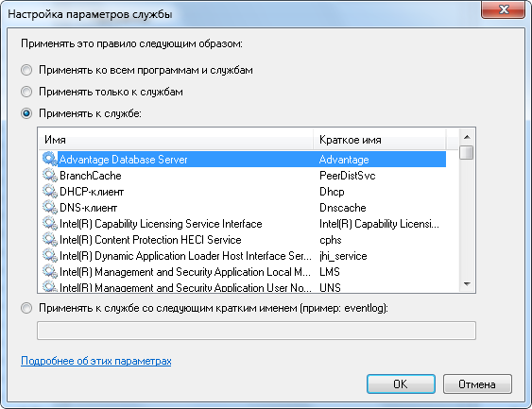532x409 pixels.
Task: Sort list by 'Имя' column header
Action: coord(176,140)
